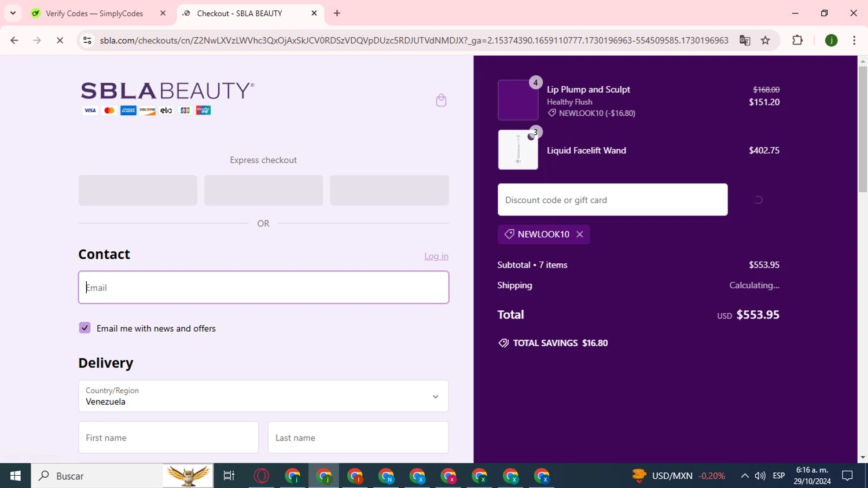Screen dimensions: 868x488
Task: Open a new browser tab
Action: 337,13
